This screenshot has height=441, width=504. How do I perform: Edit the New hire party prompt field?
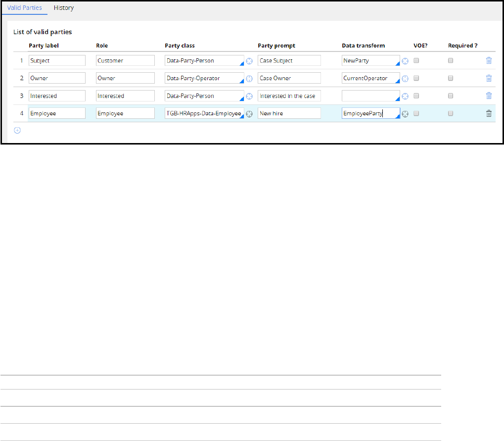click(x=289, y=113)
